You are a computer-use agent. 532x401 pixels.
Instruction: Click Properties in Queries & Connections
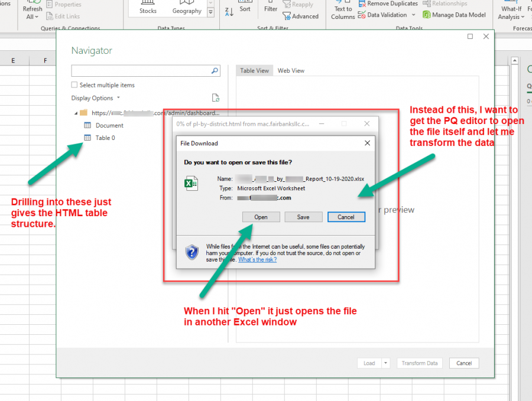click(x=64, y=4)
